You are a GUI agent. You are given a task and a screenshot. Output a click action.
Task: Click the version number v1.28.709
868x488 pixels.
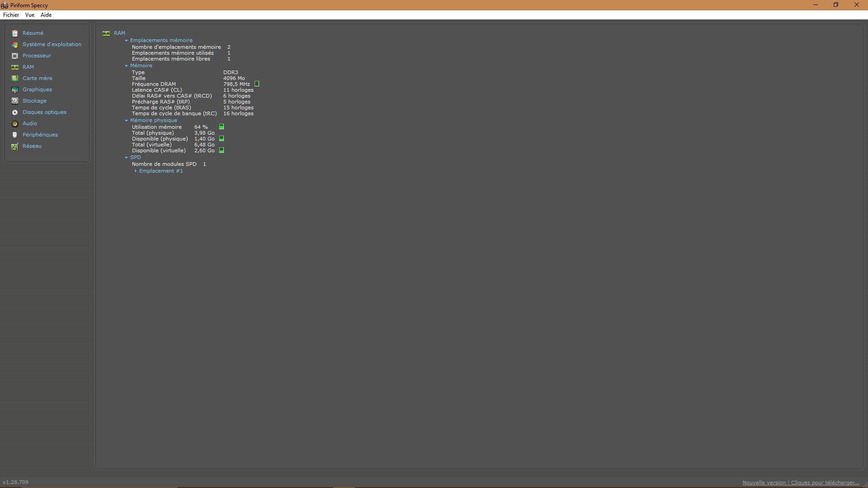[x=15, y=482]
